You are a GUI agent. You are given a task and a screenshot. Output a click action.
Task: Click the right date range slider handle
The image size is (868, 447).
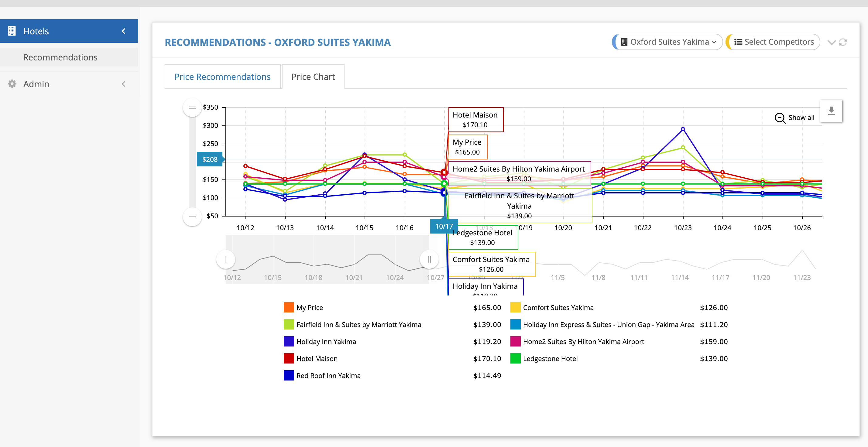coord(429,259)
